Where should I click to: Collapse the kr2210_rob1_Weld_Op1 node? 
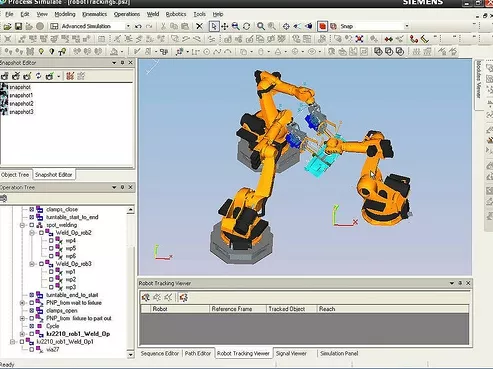pyautogui.click(x=13, y=342)
